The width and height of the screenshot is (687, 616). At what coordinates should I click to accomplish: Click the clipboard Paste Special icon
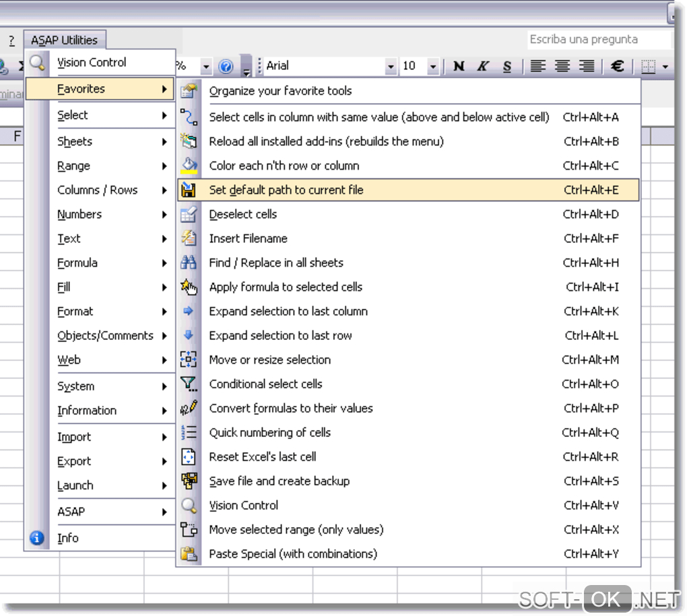[189, 554]
